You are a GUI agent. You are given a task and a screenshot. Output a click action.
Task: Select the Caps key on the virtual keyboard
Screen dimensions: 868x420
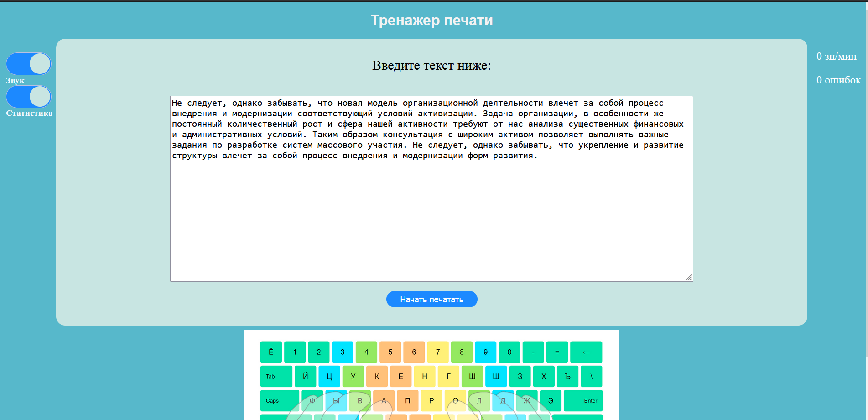point(280,400)
